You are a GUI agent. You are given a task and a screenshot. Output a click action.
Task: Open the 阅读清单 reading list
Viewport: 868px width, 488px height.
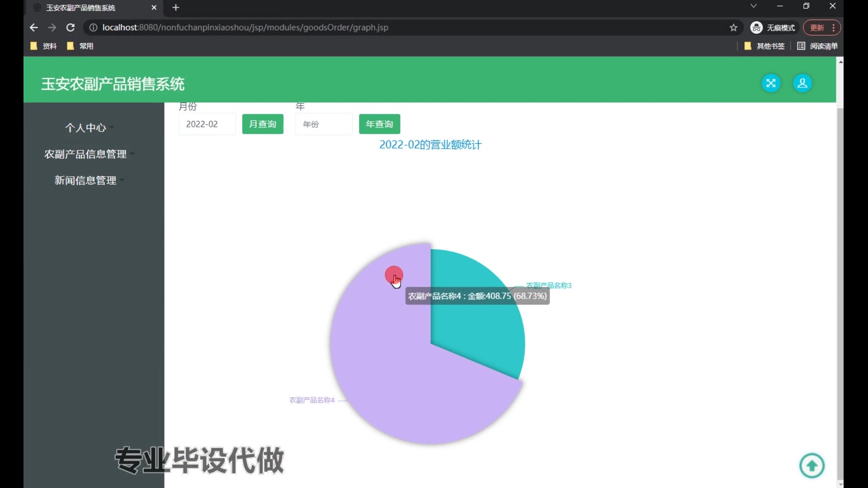817,46
